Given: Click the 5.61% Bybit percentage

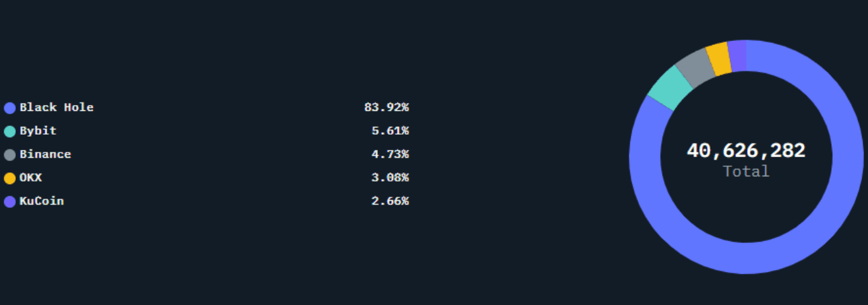Looking at the screenshot, I should [x=390, y=131].
